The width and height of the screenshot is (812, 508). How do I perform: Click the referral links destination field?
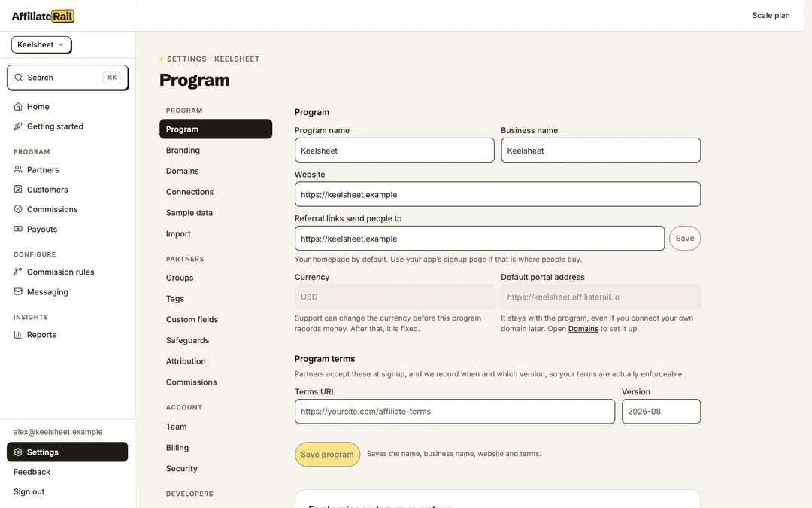tap(480, 239)
